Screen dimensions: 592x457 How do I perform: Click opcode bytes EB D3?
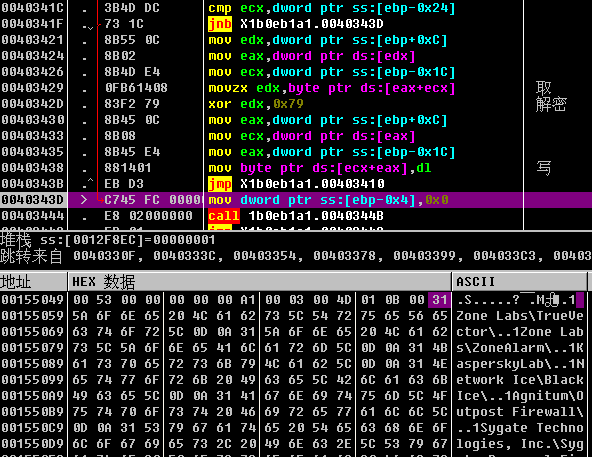(124, 184)
